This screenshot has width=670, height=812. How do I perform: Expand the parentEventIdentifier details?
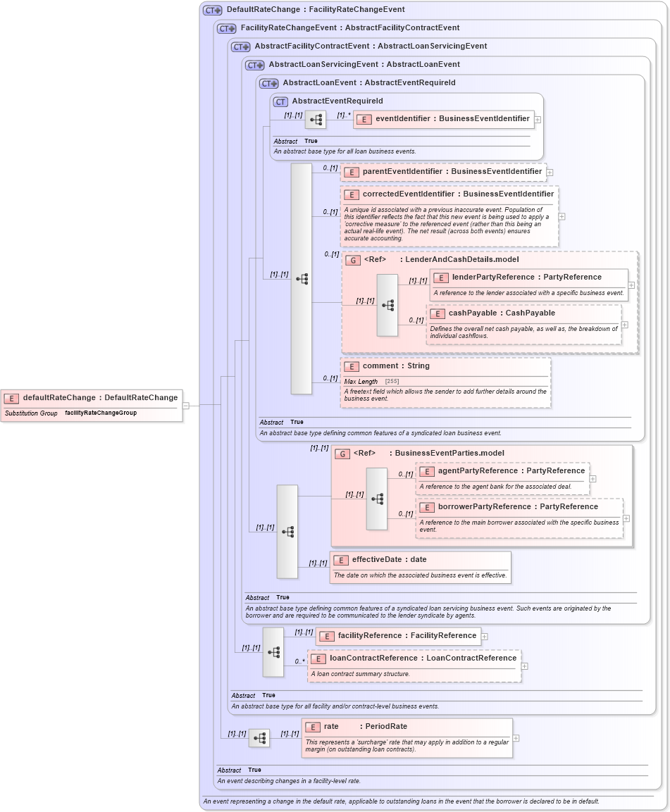549,172
